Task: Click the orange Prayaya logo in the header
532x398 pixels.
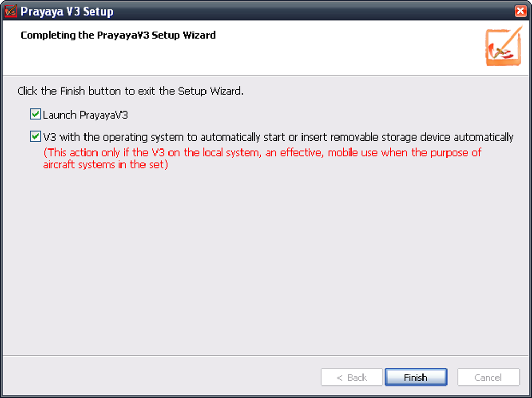Action: (503, 47)
